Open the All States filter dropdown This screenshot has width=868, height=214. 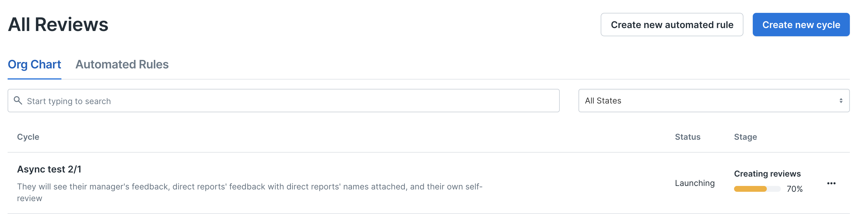(x=714, y=101)
